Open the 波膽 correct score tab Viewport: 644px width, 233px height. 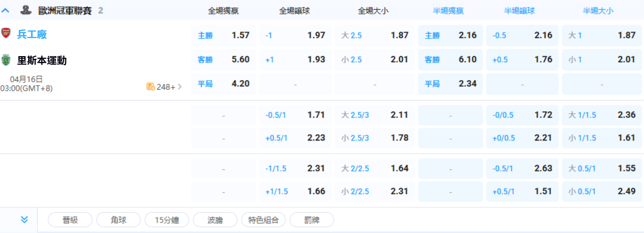pyautogui.click(x=214, y=220)
